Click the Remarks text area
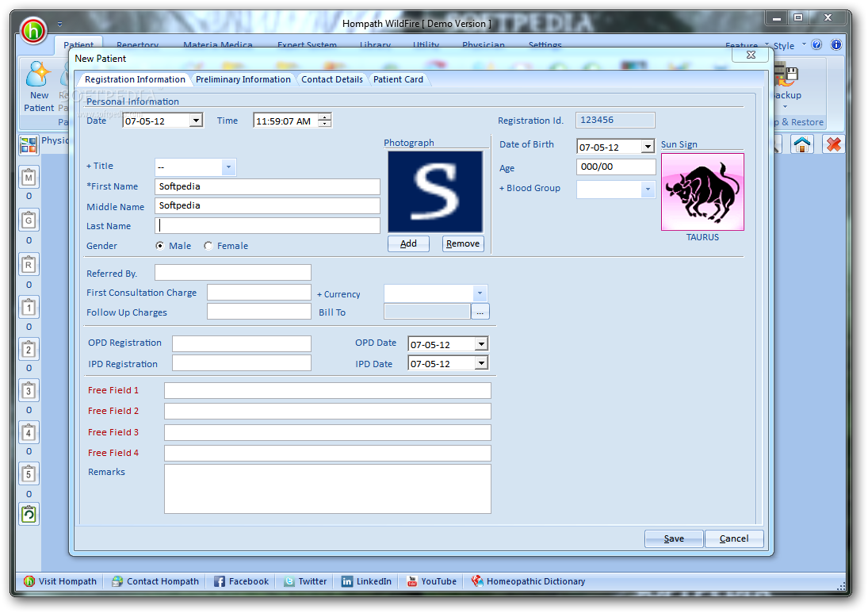The height and width of the screenshot is (613, 868). click(x=327, y=489)
